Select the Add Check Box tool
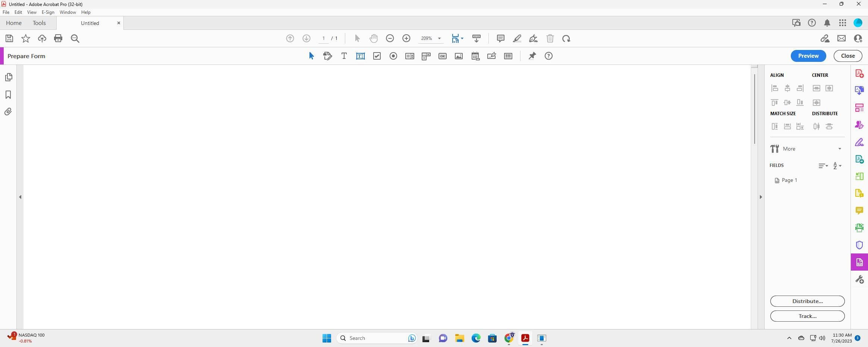Image resolution: width=868 pixels, height=347 pixels. tap(377, 56)
